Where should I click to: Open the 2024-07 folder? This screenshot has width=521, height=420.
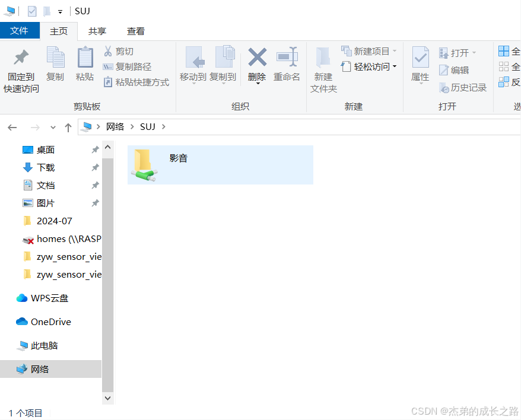54,221
